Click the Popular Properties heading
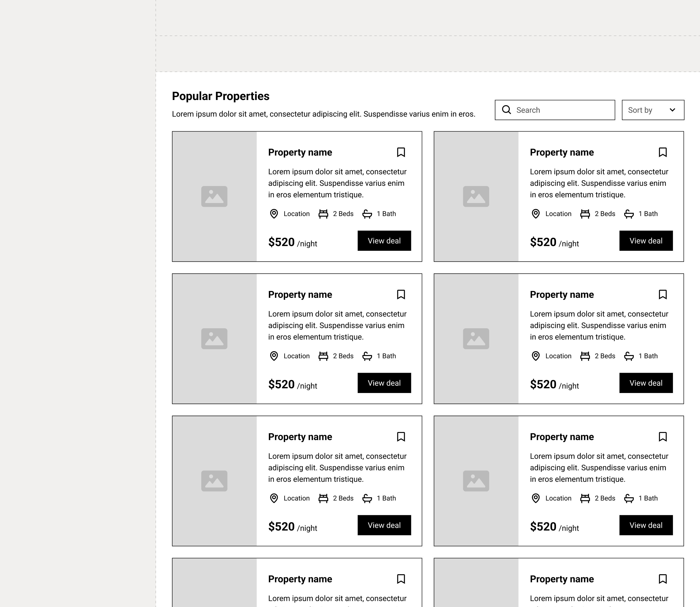Viewport: 700px width, 607px height. [x=220, y=96]
